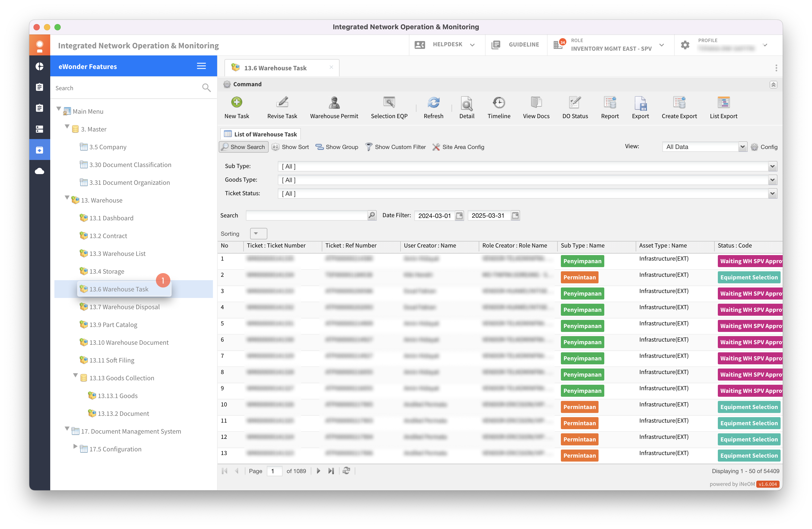Open the start date calendar picker
Screen dimensions: 812x529
coord(459,215)
